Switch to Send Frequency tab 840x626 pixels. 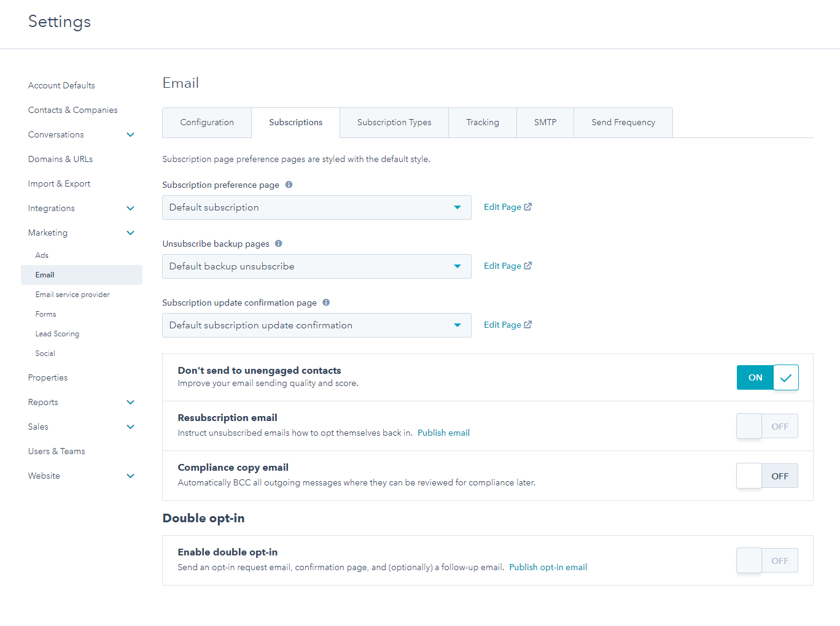[x=623, y=123]
